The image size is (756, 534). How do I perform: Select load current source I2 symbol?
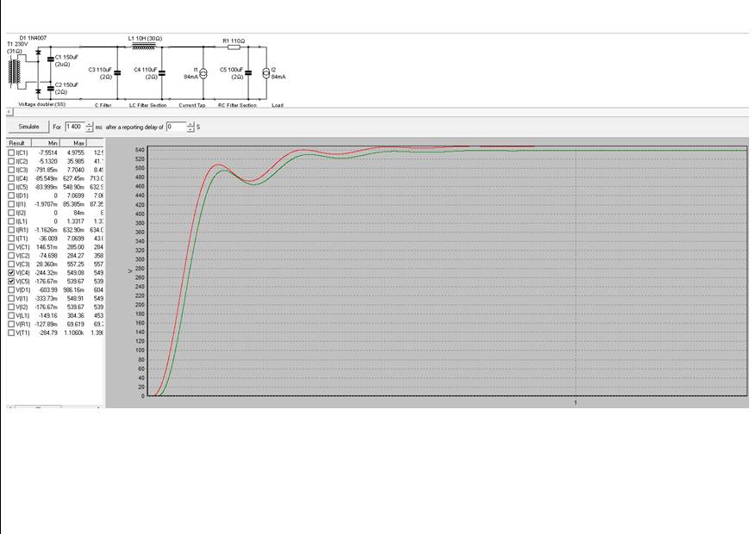[x=266, y=73]
